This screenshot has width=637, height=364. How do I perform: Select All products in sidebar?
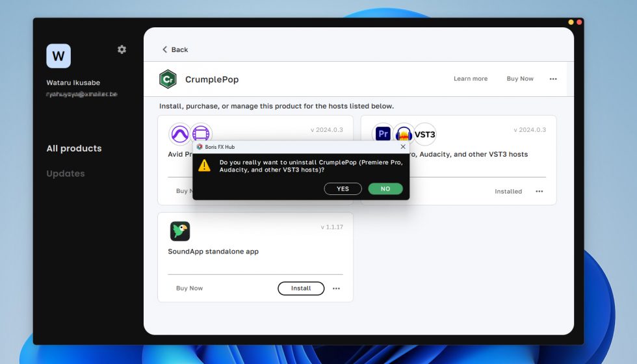[x=74, y=148]
